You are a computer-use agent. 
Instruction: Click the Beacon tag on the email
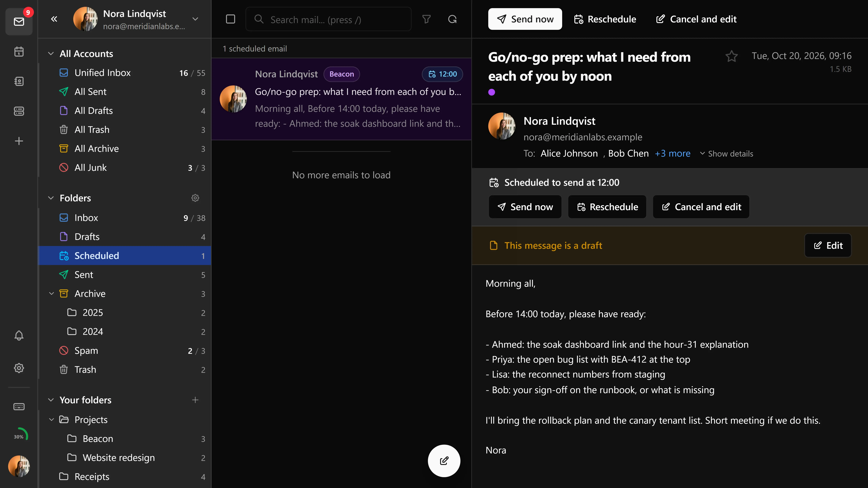342,74
